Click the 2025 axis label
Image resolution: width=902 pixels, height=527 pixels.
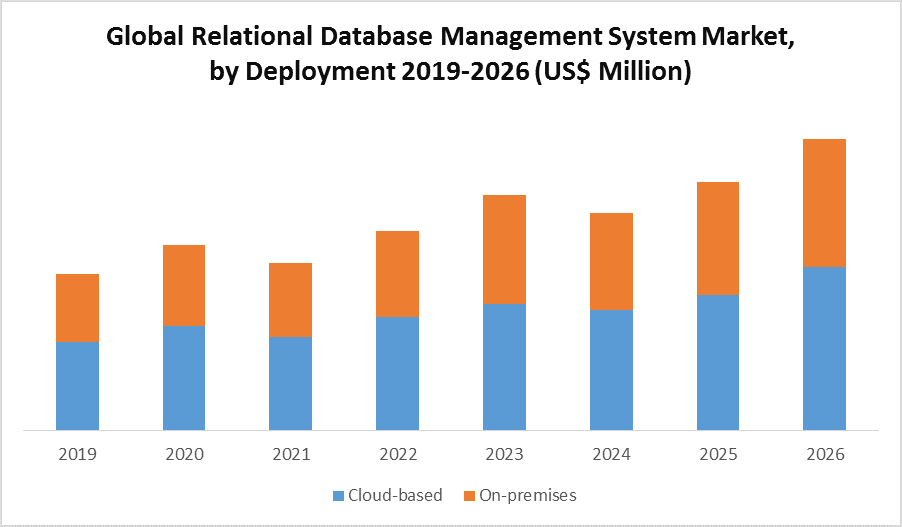718,454
